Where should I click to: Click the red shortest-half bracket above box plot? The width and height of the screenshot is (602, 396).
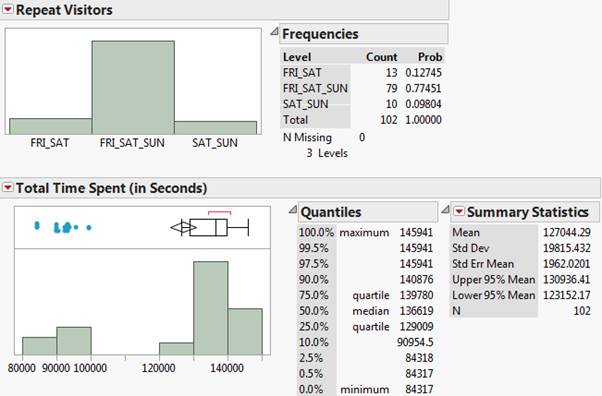[220, 212]
